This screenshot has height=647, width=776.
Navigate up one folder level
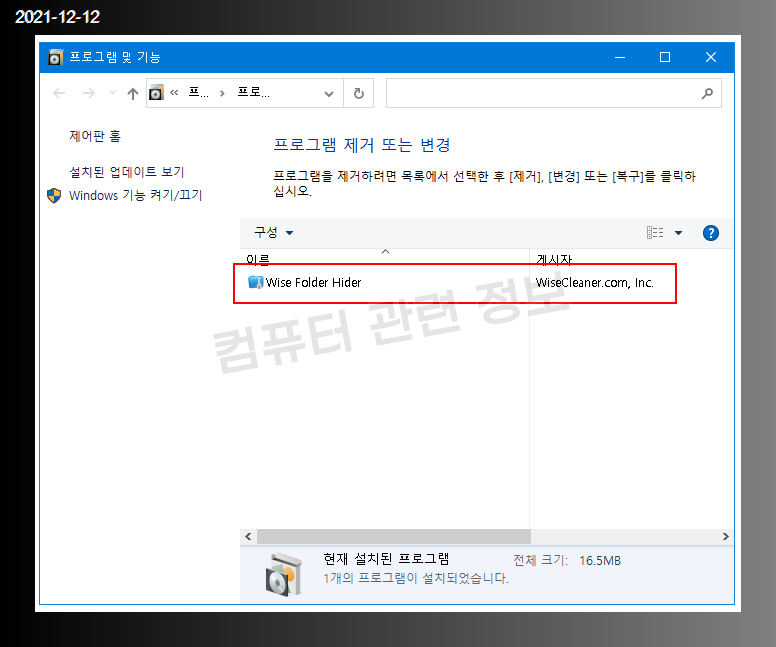[x=133, y=93]
